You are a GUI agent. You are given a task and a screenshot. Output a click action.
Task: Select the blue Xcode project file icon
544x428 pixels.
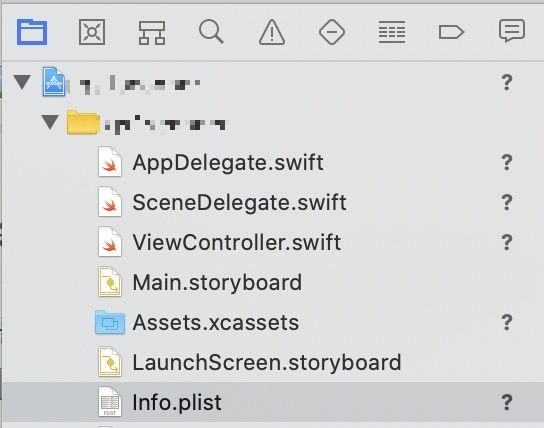[54, 82]
